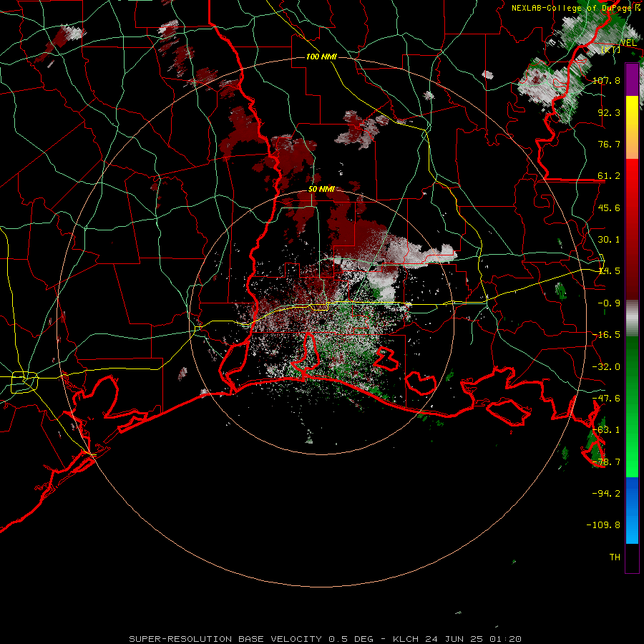Click the -94.2 legend value
Screen dimensions: 644x644
(x=606, y=494)
